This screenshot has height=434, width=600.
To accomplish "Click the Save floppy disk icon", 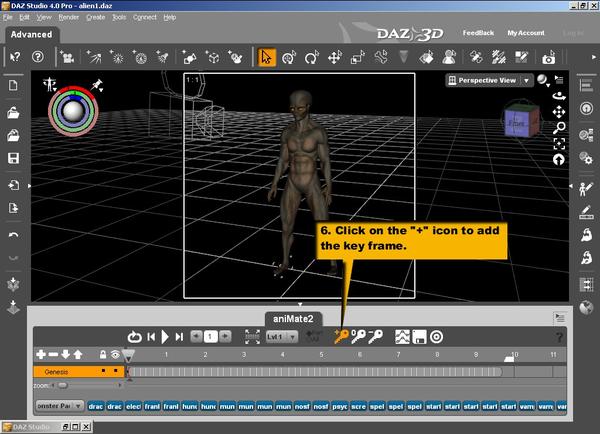I will [x=13, y=158].
